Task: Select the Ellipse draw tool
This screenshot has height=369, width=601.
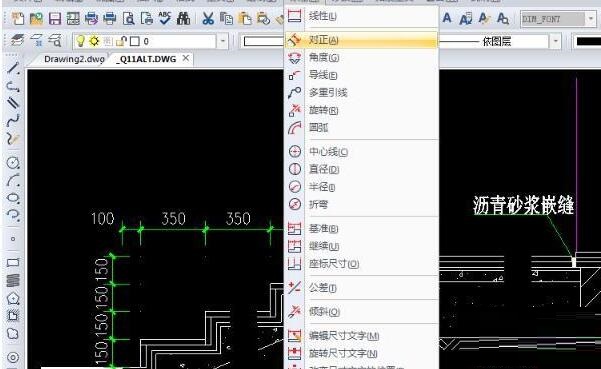Action: (x=13, y=198)
